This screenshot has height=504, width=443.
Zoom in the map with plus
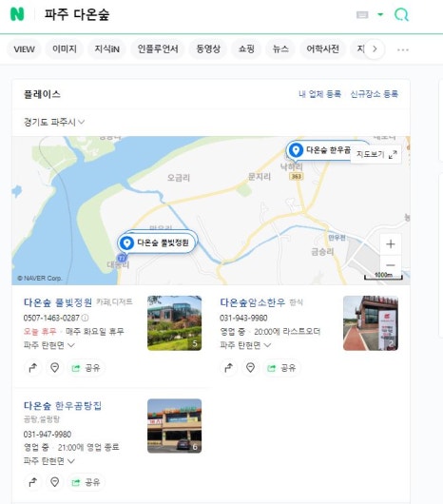(x=391, y=244)
